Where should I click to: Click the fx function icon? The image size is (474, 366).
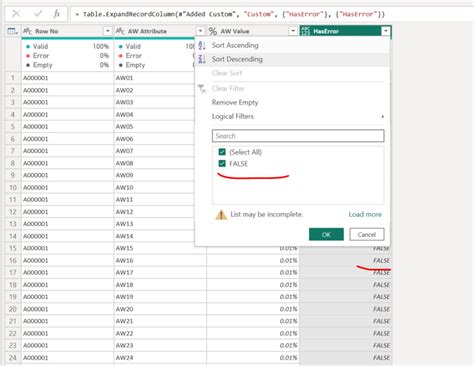point(57,14)
